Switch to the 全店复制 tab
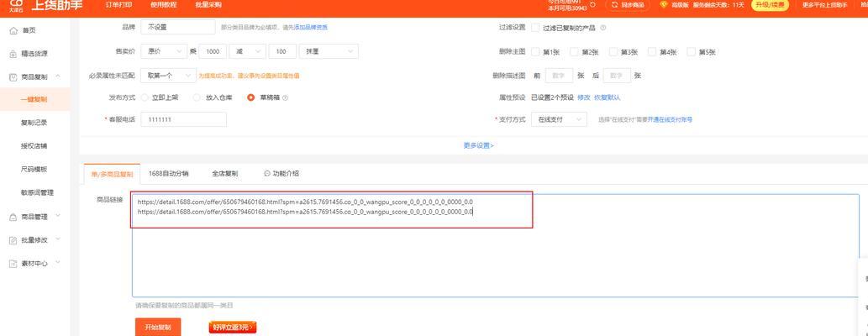 (x=224, y=173)
